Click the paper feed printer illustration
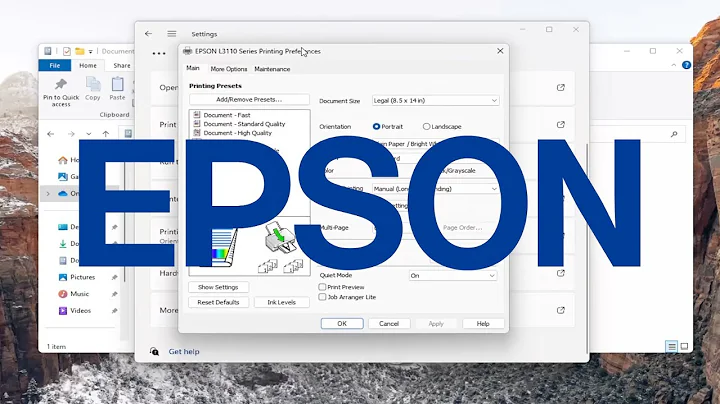 click(x=280, y=237)
